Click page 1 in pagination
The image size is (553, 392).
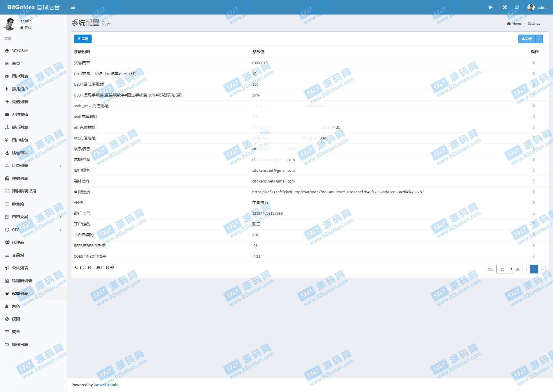click(x=534, y=269)
